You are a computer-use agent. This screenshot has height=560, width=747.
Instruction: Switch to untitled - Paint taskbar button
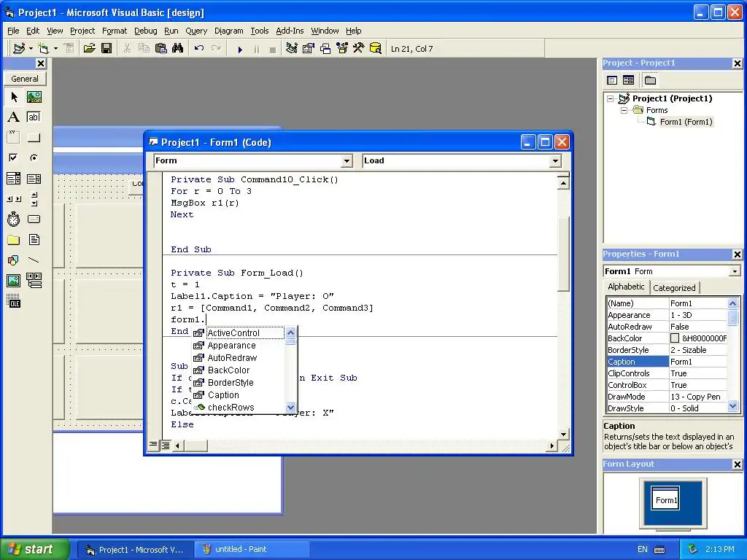click(x=252, y=549)
